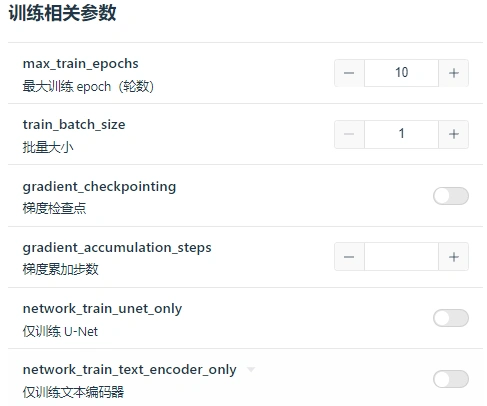
Task: Click the gradient_checkpointing parameter label
Action: [99, 187]
